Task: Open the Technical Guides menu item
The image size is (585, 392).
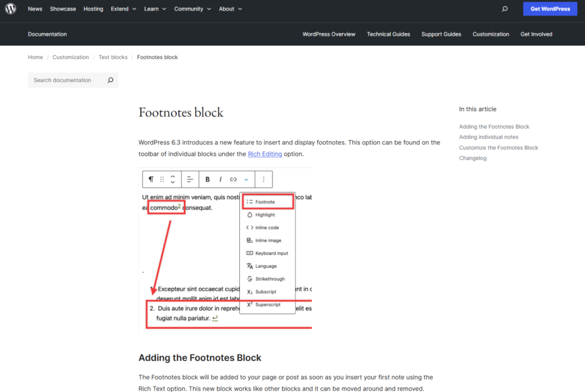Action: pos(388,34)
